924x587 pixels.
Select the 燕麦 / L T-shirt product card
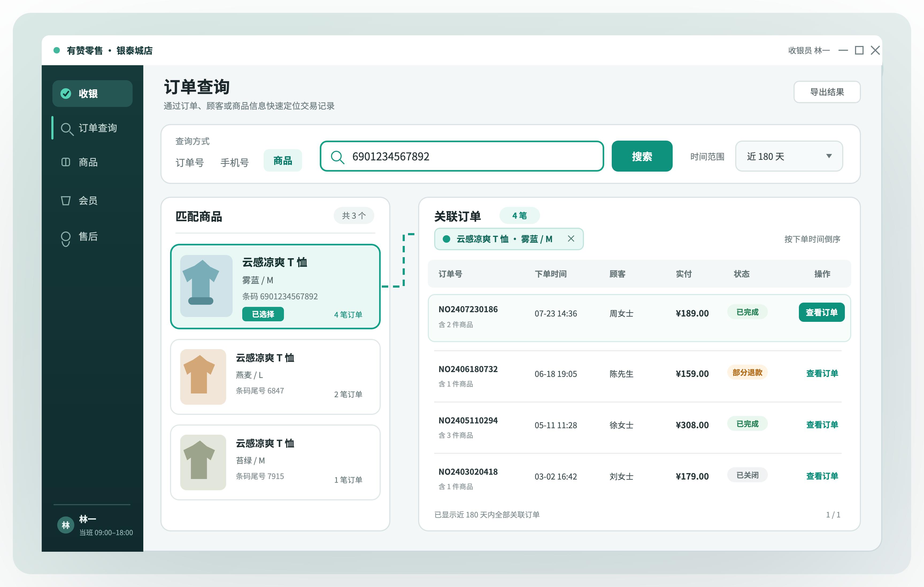point(275,377)
